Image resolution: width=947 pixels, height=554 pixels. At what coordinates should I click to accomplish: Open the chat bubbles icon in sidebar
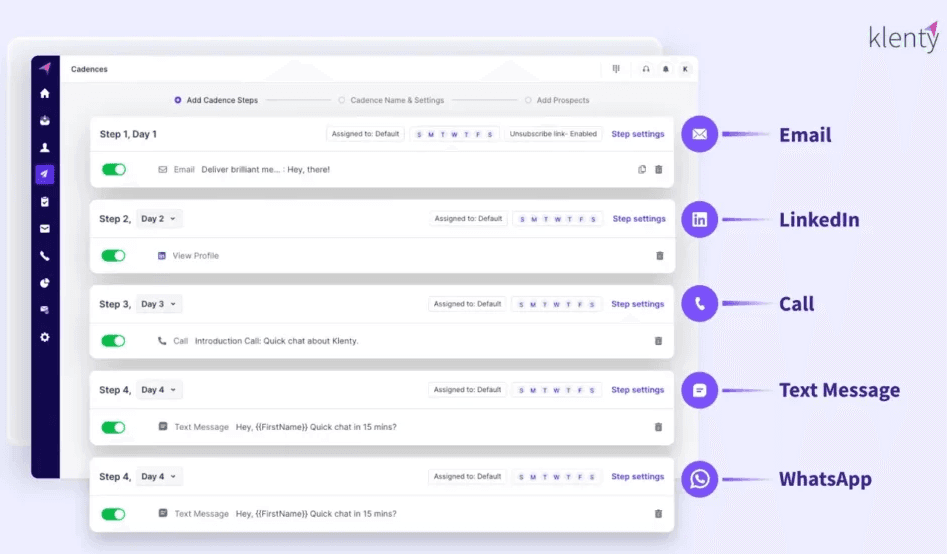click(45, 310)
